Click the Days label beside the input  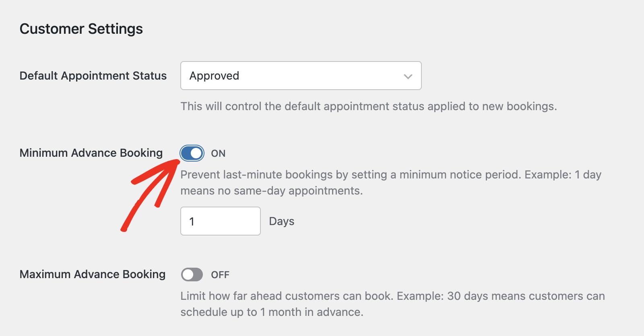282,221
